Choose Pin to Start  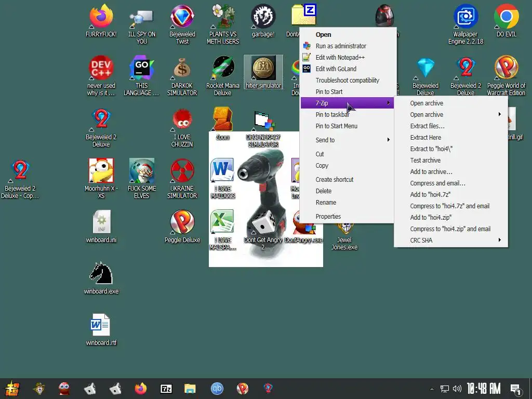[347, 91]
